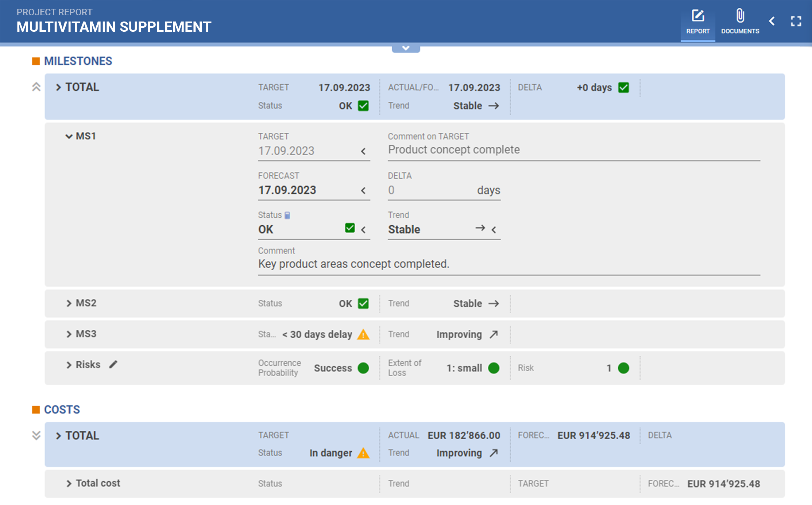
Task: Click MS3 delay warning triangle
Action: (x=363, y=334)
